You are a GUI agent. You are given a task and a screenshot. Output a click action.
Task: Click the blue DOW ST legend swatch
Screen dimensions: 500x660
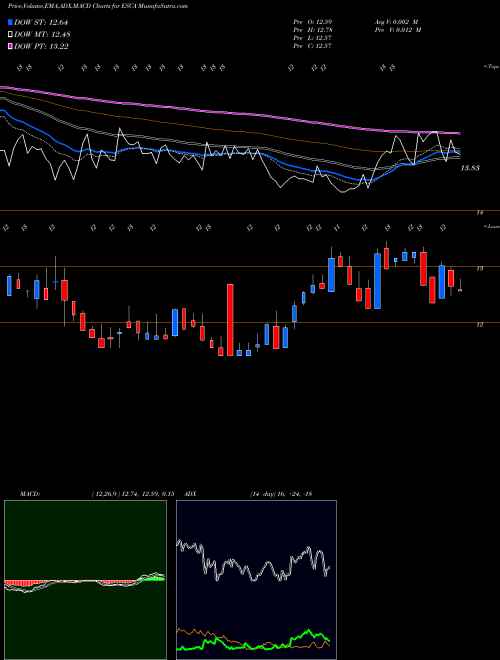tap(11, 22)
